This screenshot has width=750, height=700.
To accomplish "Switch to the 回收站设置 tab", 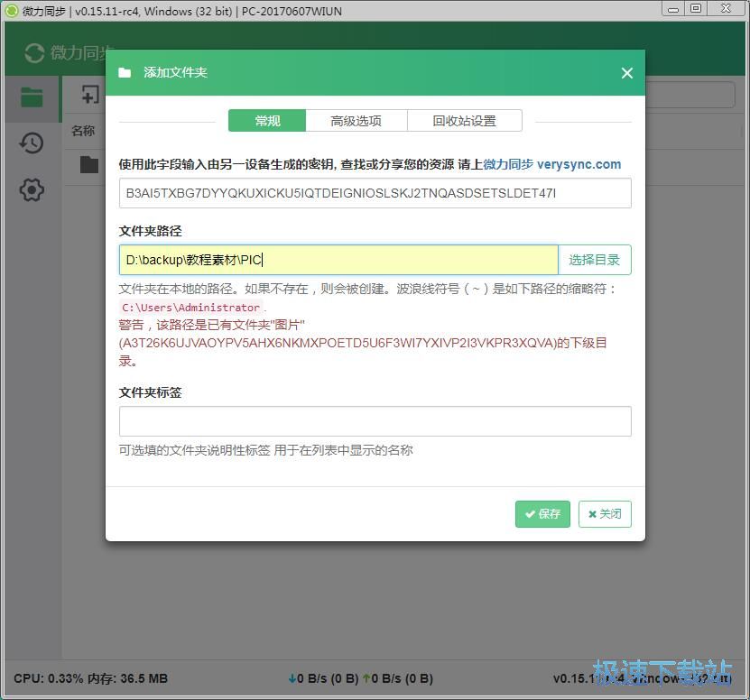I will [x=465, y=121].
